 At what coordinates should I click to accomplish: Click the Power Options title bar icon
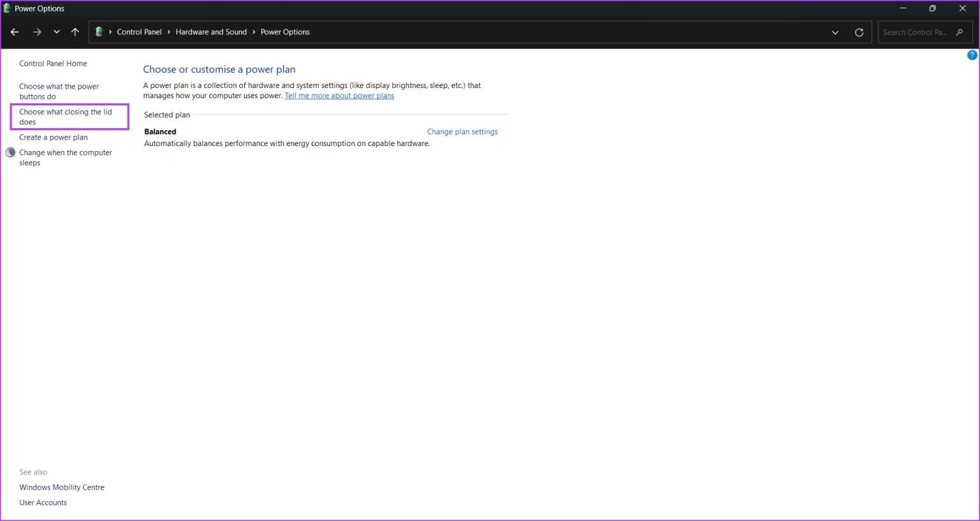(x=7, y=8)
